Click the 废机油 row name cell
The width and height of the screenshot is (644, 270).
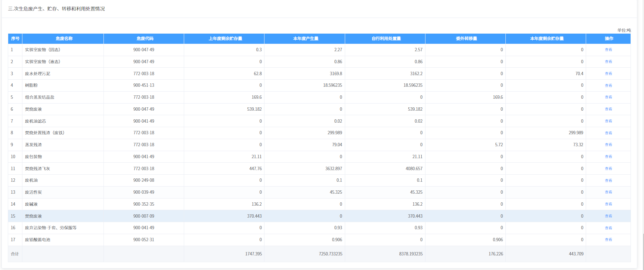[31, 180]
